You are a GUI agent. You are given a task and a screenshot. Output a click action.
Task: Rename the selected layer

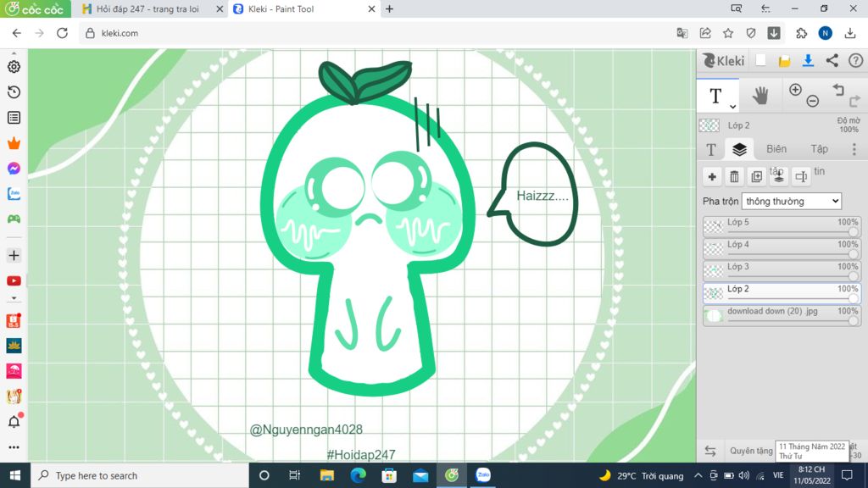[801, 176]
